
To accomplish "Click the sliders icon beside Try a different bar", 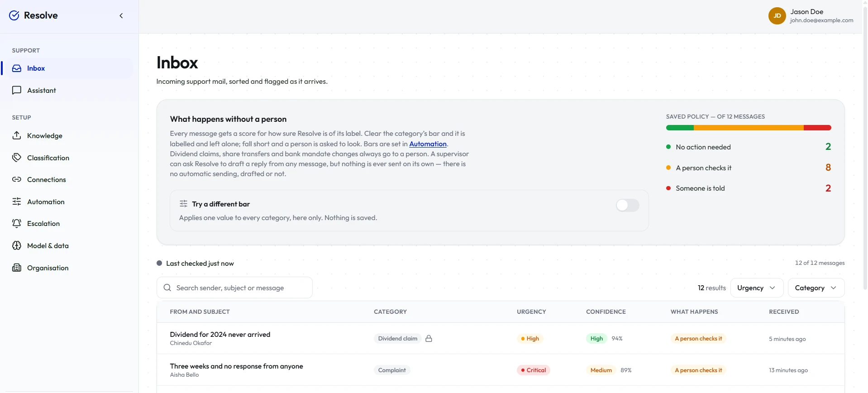I will 183,204.
